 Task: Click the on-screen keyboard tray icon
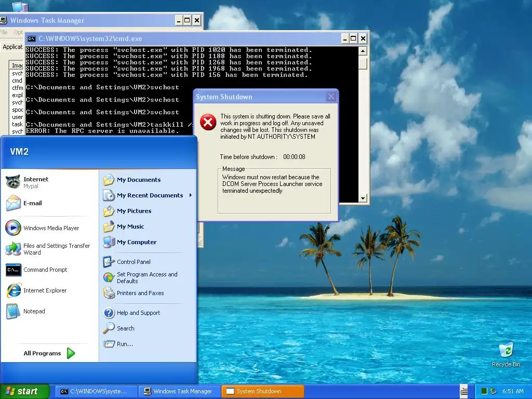464,391
